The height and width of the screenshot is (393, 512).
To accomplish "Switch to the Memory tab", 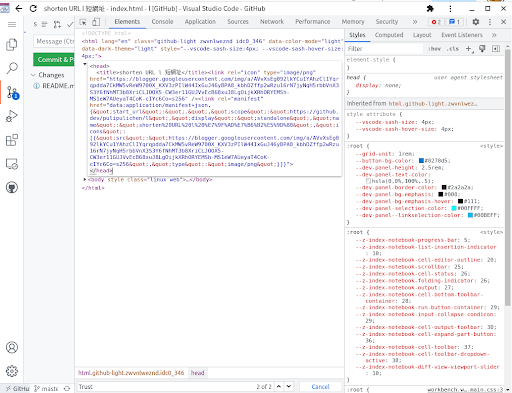I will pos(353,22).
